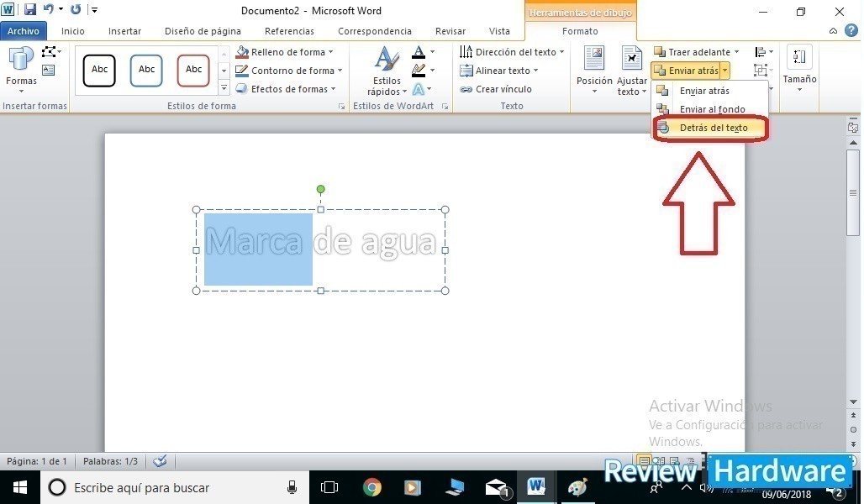Open the Customize Quick Access Toolbar dropdown
The width and height of the screenshot is (864, 504).
[95, 10]
